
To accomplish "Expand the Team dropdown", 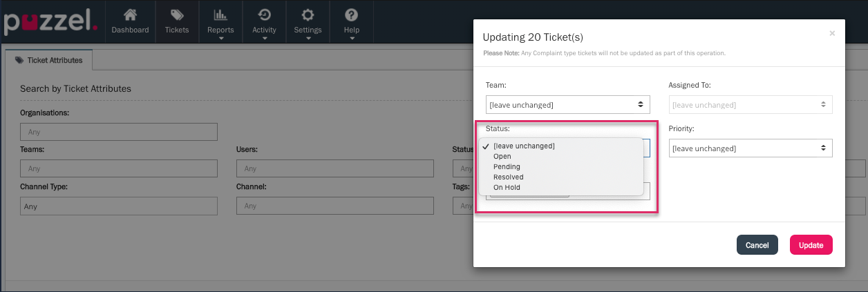I will click(x=567, y=105).
